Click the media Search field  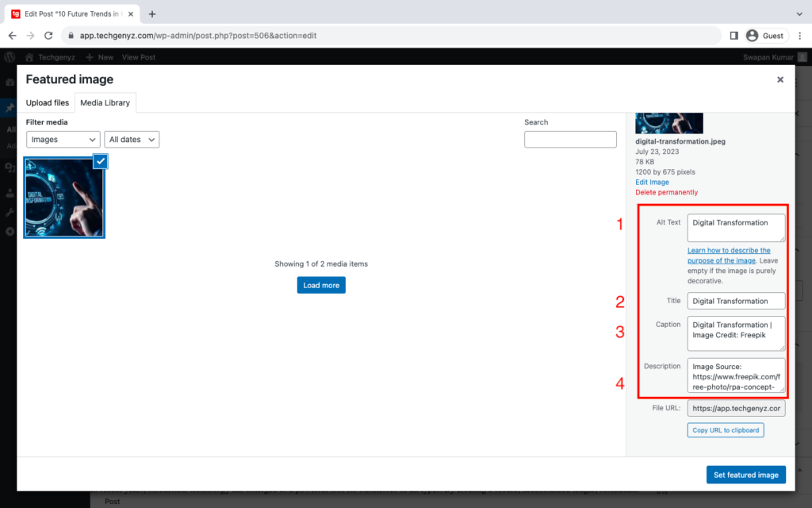(570, 140)
